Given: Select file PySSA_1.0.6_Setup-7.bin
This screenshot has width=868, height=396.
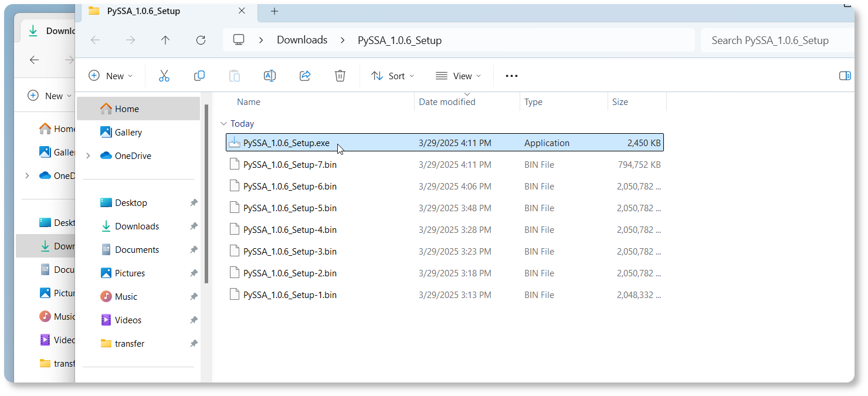Looking at the screenshot, I should point(445,165).
